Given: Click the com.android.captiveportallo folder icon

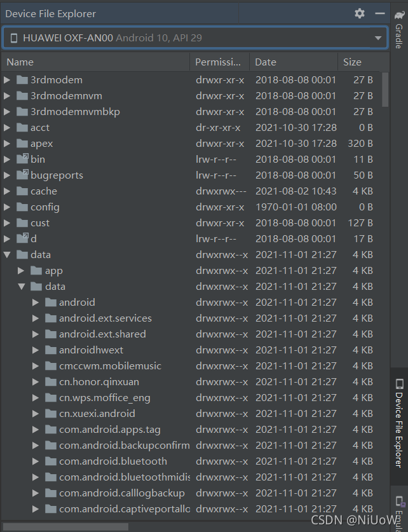Looking at the screenshot, I should (51, 509).
